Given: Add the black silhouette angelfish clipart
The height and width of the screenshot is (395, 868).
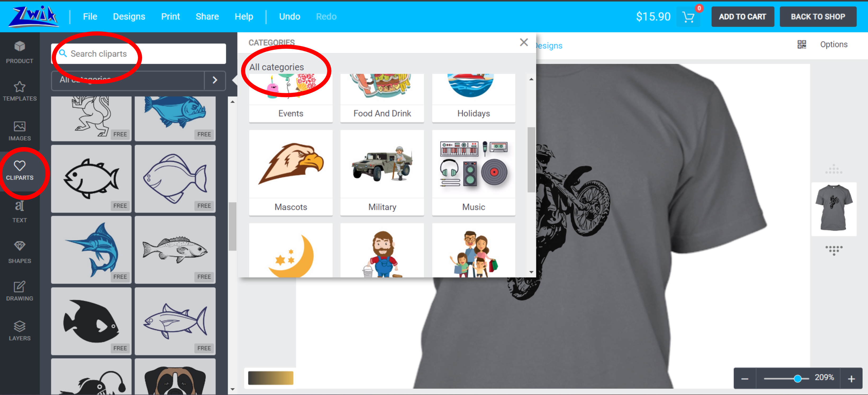Looking at the screenshot, I should (x=91, y=321).
